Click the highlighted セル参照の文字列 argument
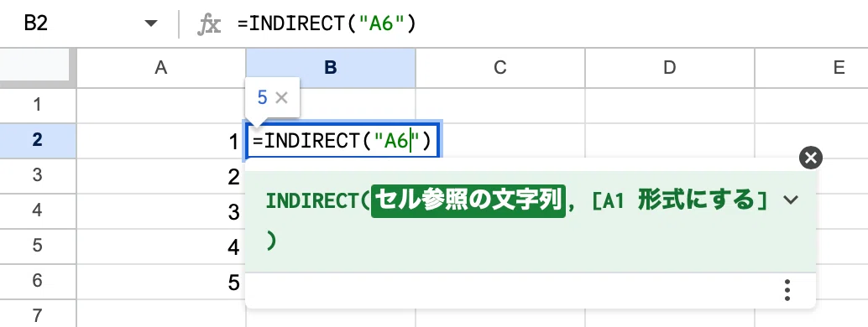The height and width of the screenshot is (327, 868). 468,200
